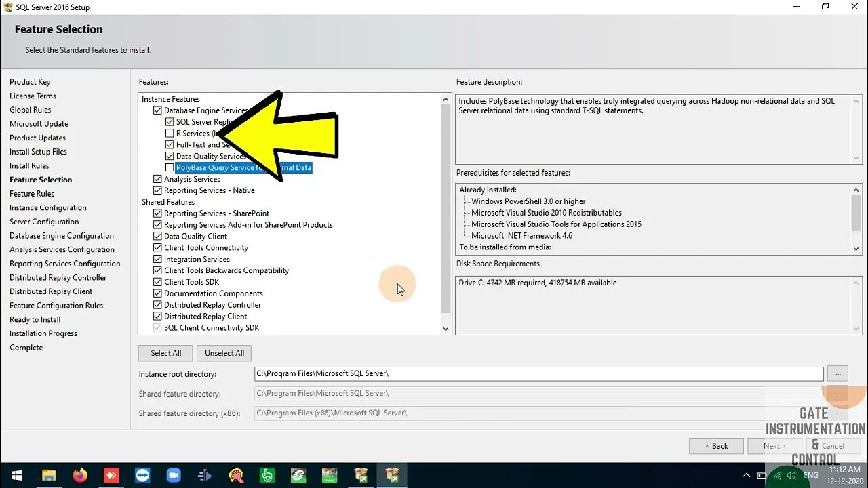
Task: Browse for the instance root directory
Action: [x=837, y=373]
